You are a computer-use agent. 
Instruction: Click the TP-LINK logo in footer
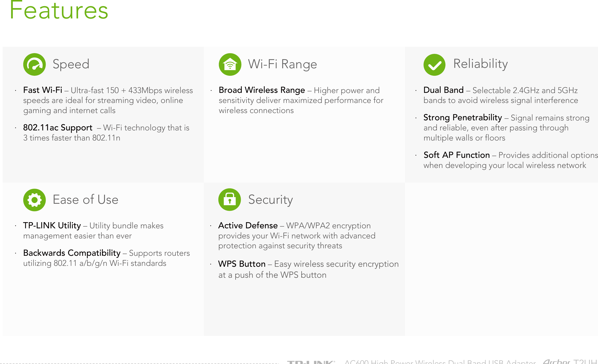[311, 362]
